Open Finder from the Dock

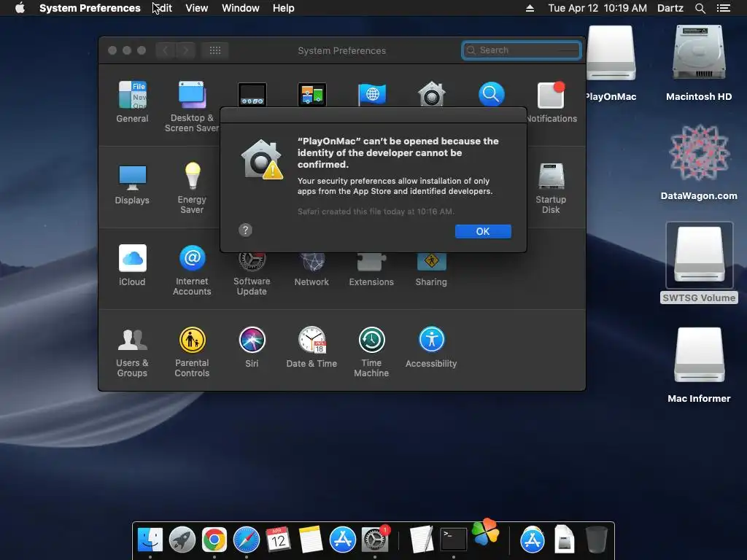[x=150, y=540]
